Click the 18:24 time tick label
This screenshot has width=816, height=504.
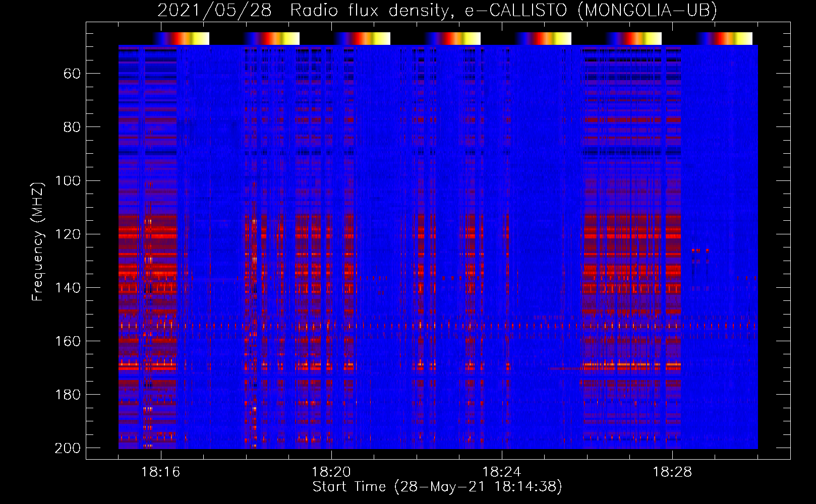tap(502, 472)
